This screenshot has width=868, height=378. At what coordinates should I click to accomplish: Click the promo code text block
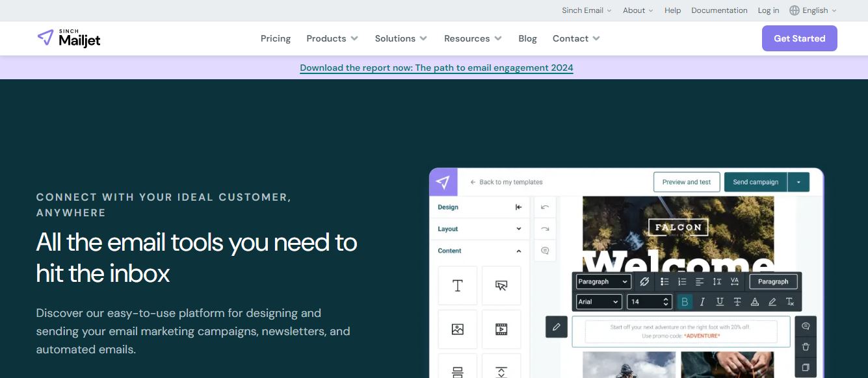(x=681, y=331)
